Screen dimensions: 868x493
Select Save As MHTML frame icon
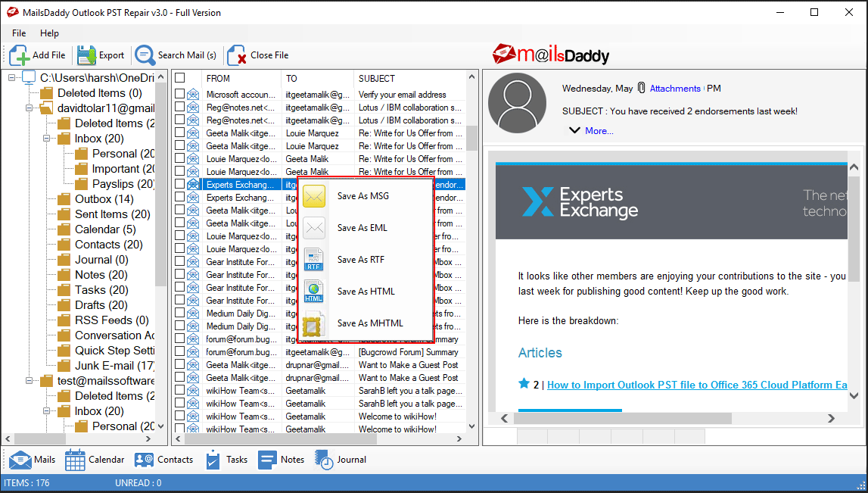click(313, 326)
